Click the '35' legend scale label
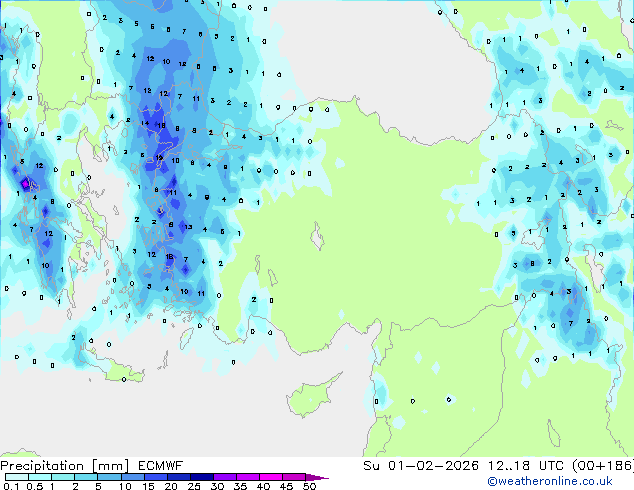 click(x=240, y=486)
